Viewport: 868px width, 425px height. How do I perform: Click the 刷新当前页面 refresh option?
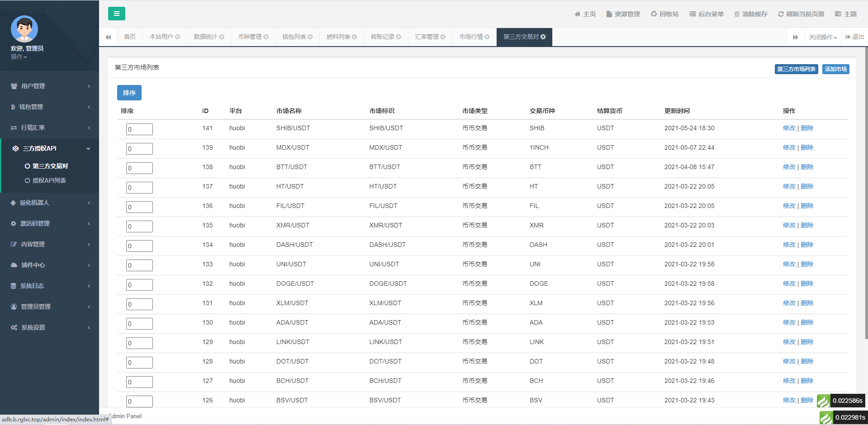pos(801,14)
